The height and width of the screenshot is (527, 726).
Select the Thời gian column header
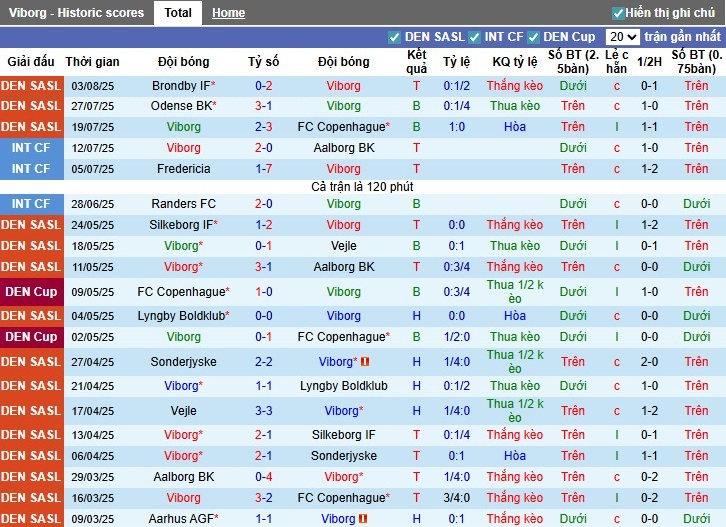coord(92,62)
